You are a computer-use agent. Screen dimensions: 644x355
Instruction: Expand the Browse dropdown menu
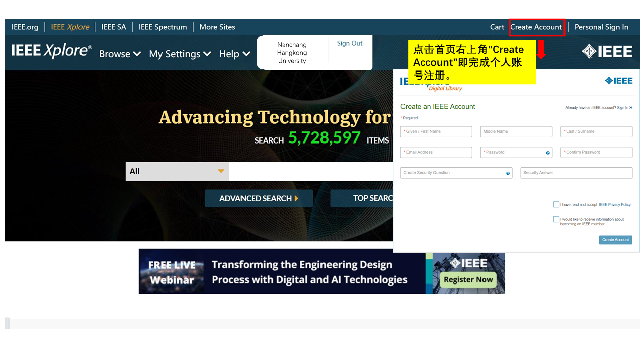tap(120, 54)
